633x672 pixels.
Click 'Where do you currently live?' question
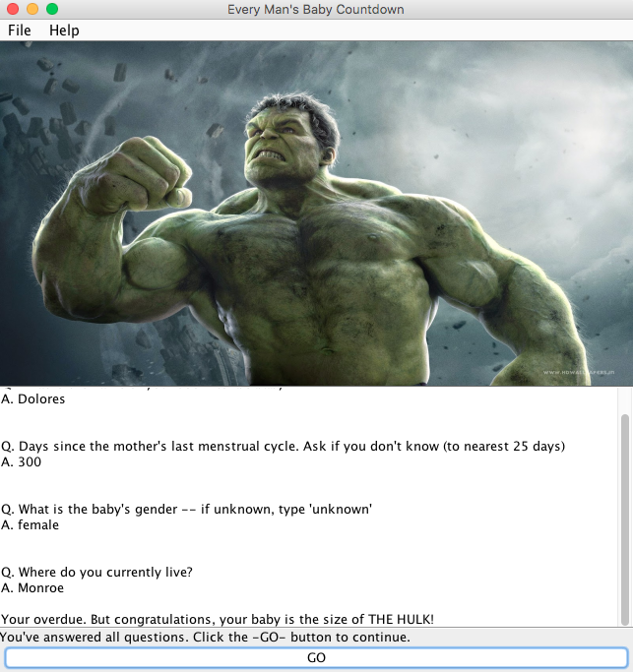(96, 573)
